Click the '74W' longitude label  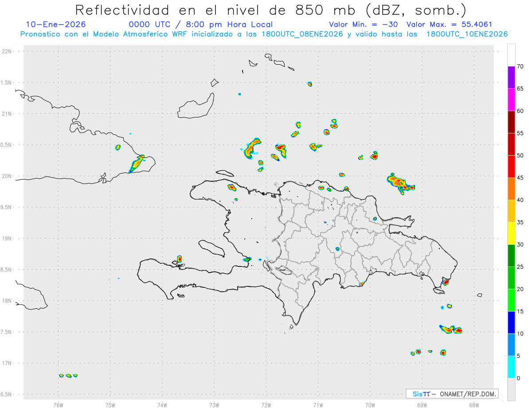[x=162, y=405]
